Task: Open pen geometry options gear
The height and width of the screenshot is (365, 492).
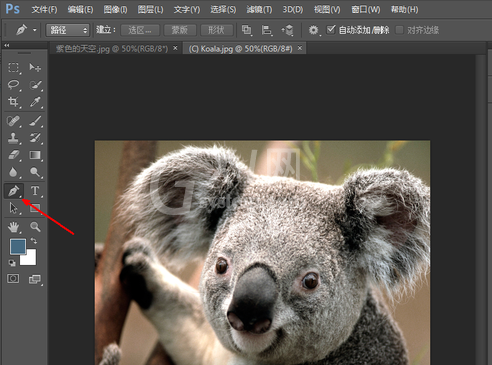Action: click(x=313, y=30)
